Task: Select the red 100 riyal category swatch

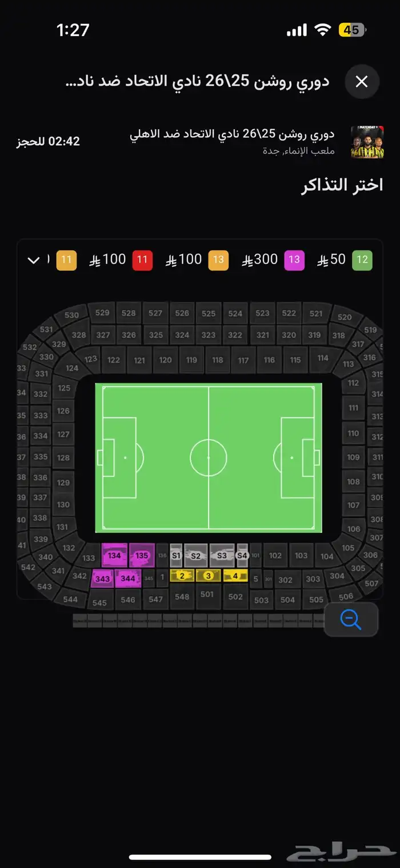Action: (142, 260)
